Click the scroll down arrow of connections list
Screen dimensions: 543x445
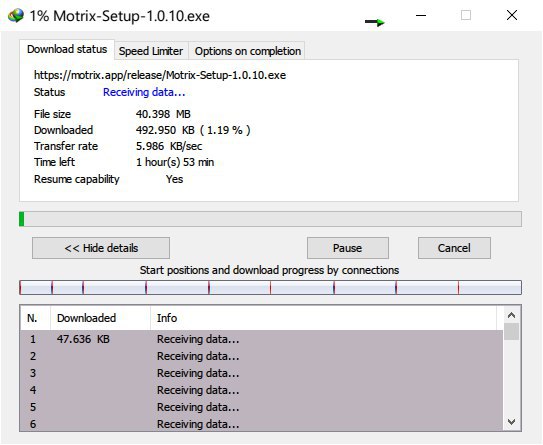(511, 422)
